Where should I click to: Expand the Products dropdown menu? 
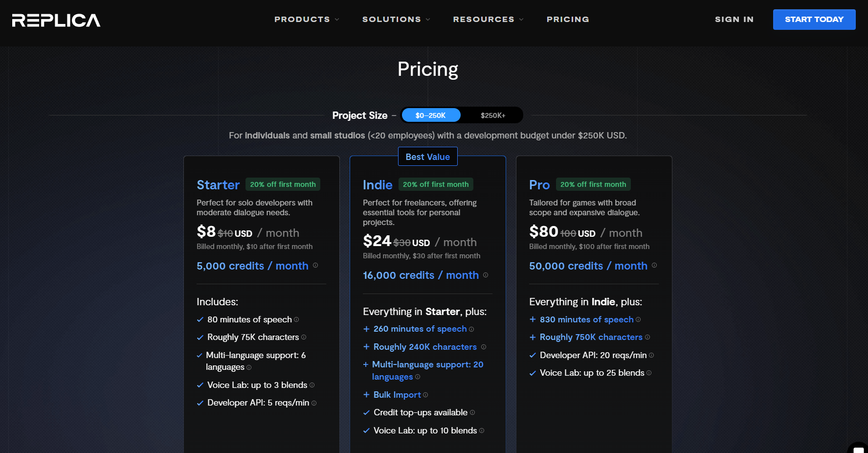coord(306,20)
